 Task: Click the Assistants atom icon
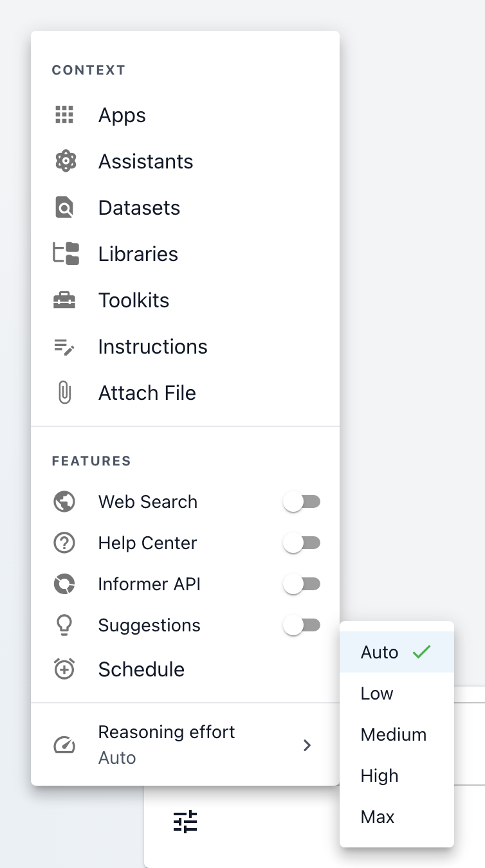click(65, 161)
